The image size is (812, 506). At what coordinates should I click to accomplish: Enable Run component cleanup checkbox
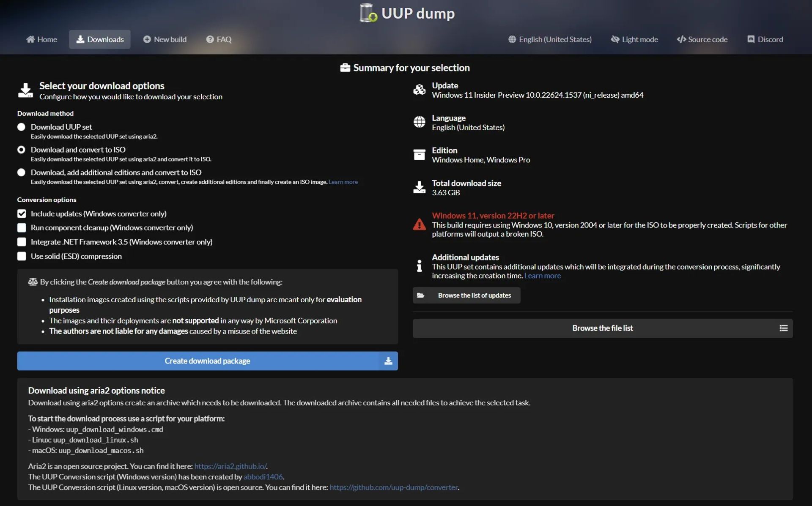coord(22,228)
